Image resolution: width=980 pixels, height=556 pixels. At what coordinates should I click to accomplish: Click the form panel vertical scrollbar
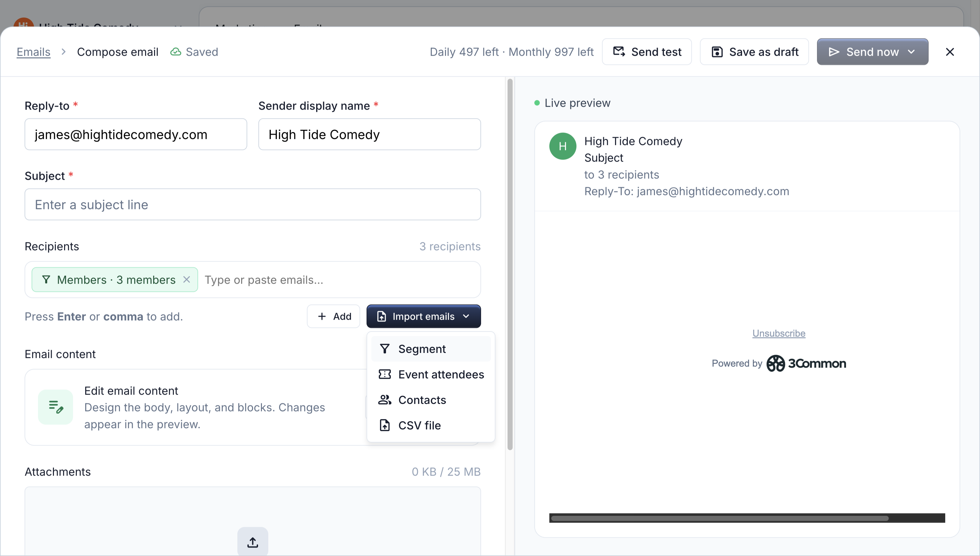(510, 264)
